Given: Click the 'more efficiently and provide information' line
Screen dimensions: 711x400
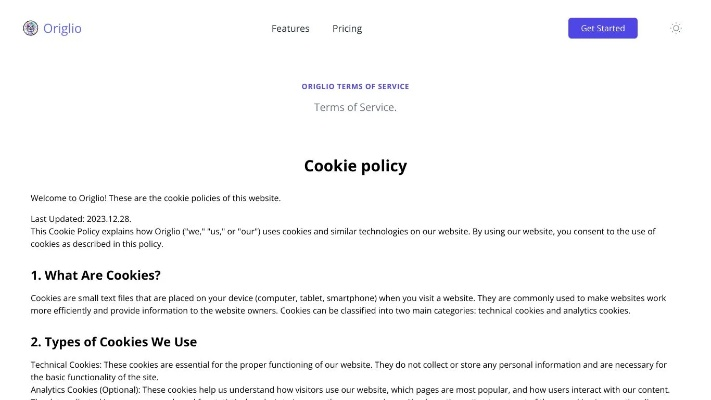Looking at the screenshot, I should (x=330, y=311).
